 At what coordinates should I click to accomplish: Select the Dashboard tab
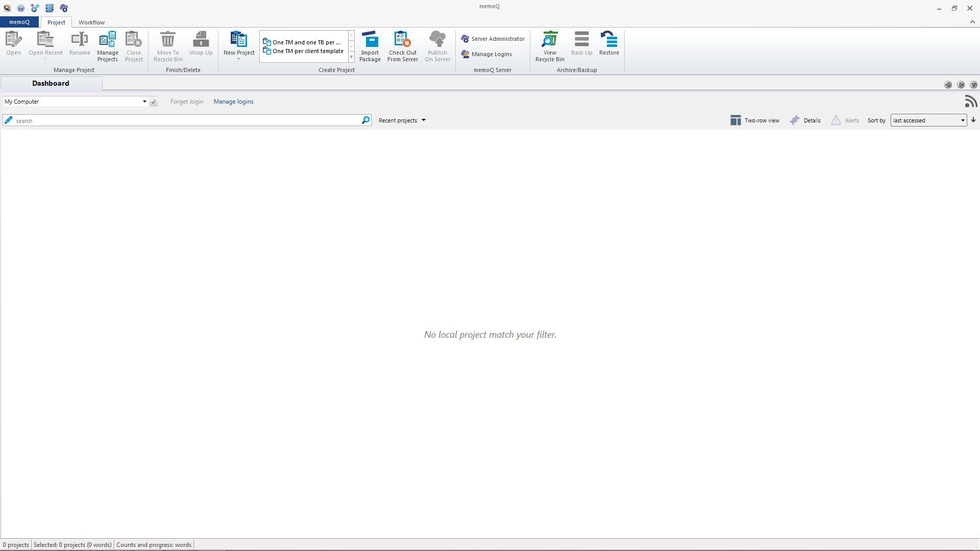[51, 83]
